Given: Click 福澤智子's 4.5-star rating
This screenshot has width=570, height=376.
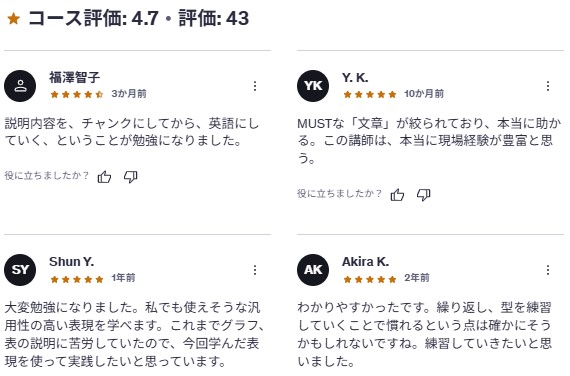Looking at the screenshot, I should pyautogui.click(x=77, y=95).
